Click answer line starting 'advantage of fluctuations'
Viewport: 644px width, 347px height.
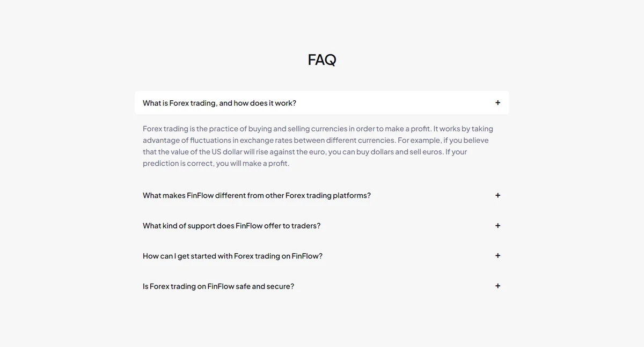(x=316, y=140)
